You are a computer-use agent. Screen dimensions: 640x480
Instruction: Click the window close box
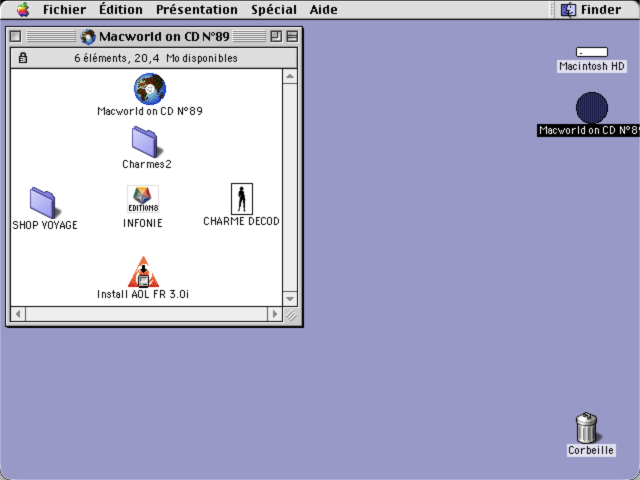tap(16, 37)
